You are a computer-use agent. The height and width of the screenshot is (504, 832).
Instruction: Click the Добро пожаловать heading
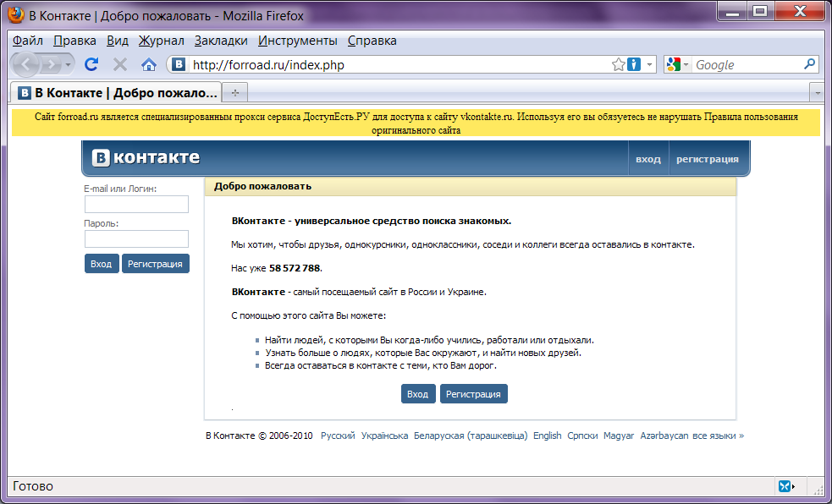(x=262, y=187)
